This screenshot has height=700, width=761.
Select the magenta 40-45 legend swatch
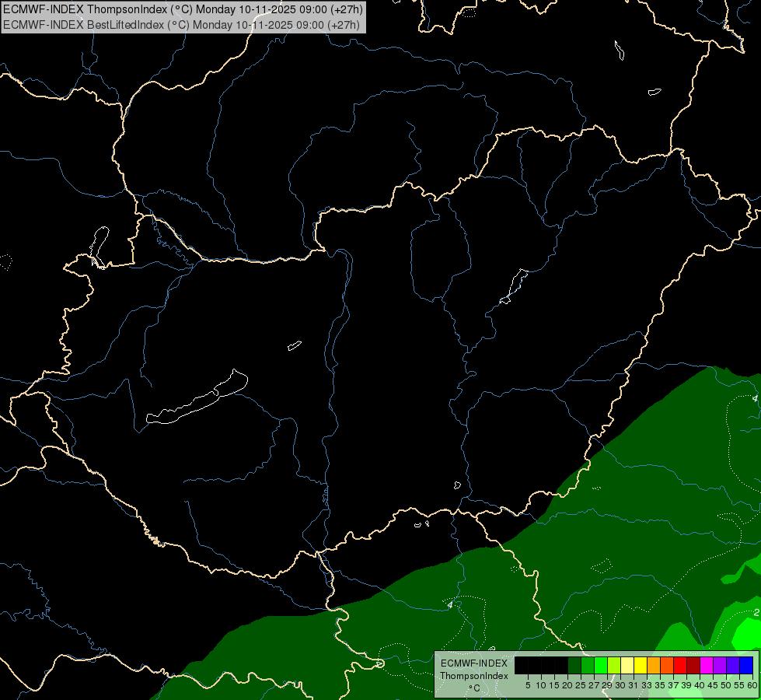coord(707,666)
